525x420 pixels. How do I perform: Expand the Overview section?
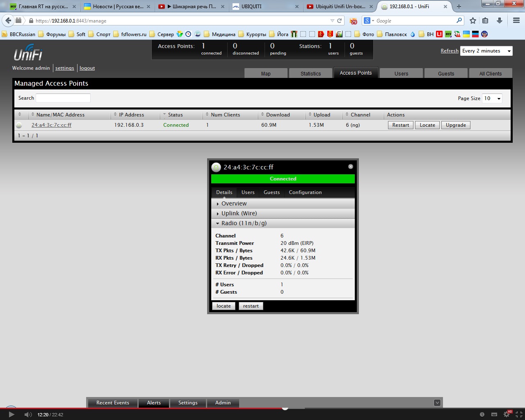[x=234, y=203]
